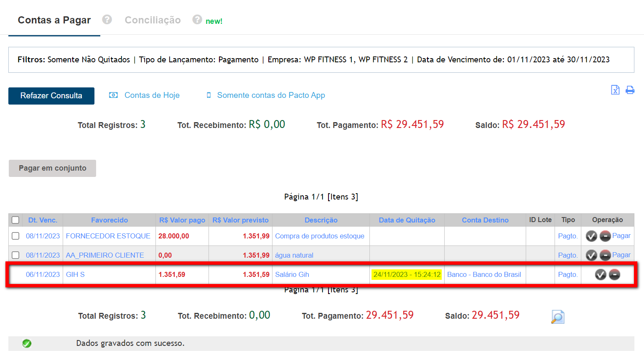Open the magnifier report icon near Saldo
644x353 pixels.
click(557, 317)
